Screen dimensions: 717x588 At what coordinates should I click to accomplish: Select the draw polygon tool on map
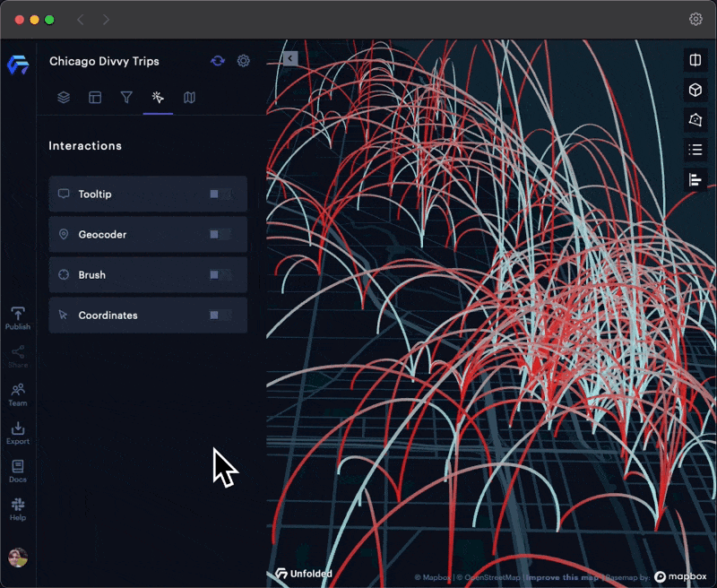(695, 119)
